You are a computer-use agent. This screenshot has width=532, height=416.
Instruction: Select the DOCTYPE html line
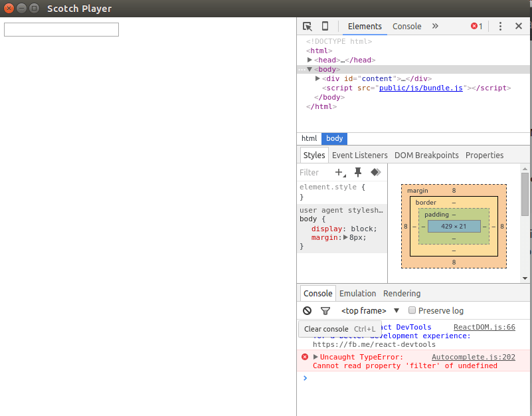[339, 41]
